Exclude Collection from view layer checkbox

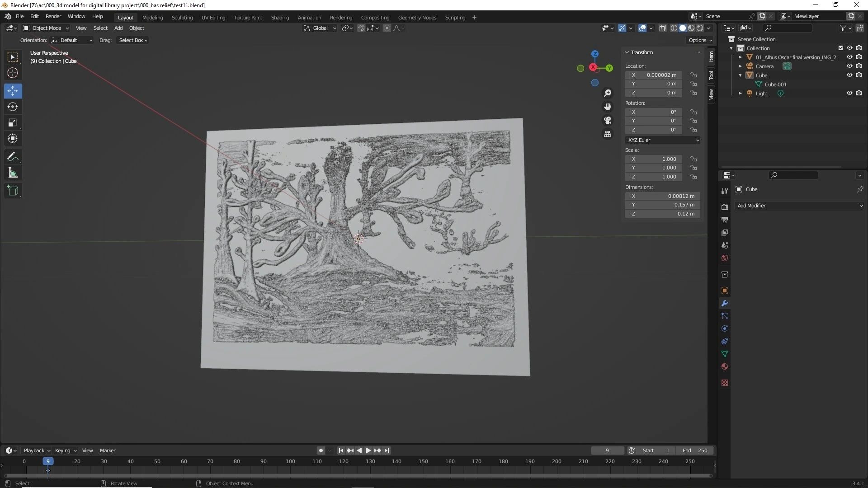(x=841, y=48)
